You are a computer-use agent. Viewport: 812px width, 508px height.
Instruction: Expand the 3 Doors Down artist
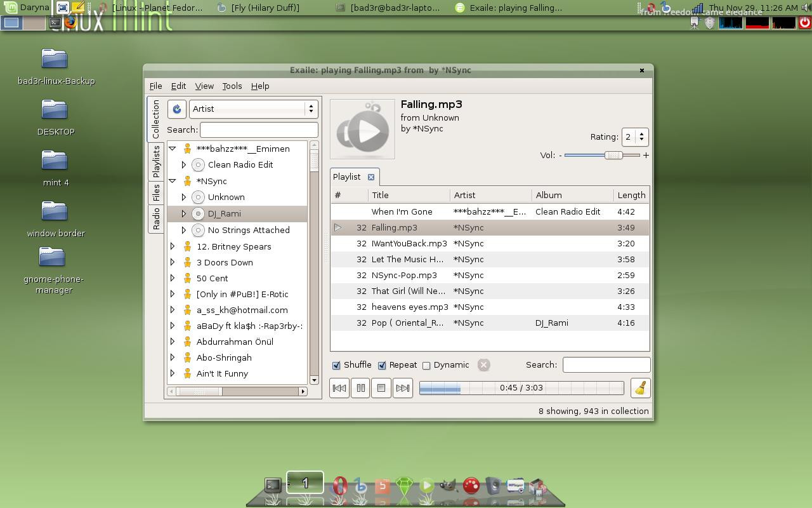(x=172, y=262)
